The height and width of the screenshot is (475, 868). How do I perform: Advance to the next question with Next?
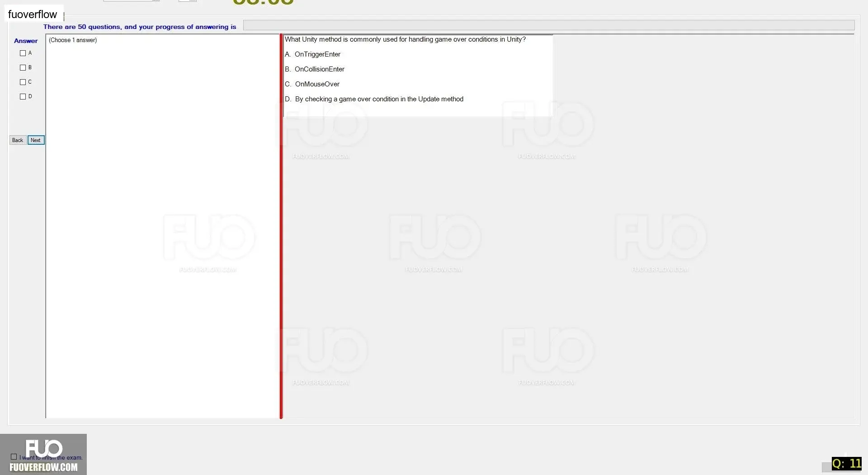(36, 140)
